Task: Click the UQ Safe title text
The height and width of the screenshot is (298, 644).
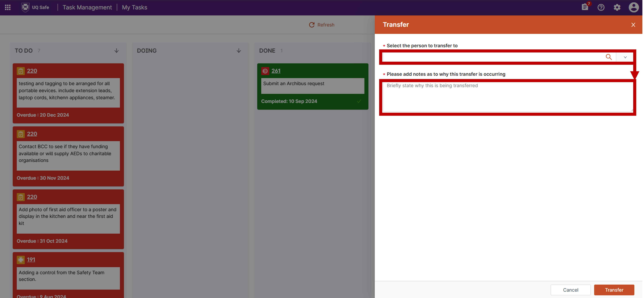Action: tap(40, 7)
